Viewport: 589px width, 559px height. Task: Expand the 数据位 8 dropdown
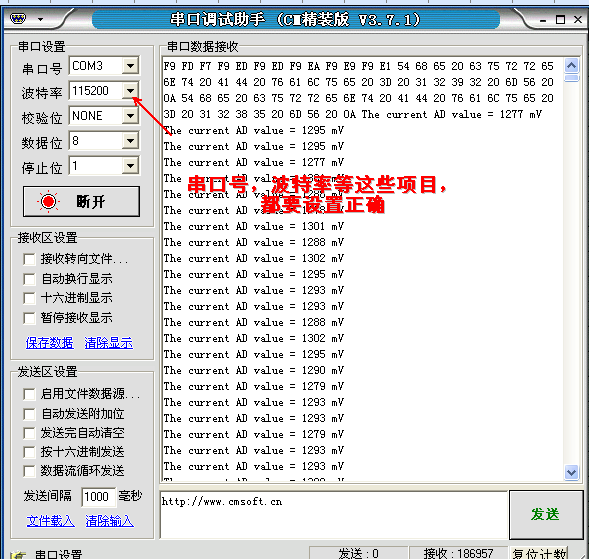130,141
